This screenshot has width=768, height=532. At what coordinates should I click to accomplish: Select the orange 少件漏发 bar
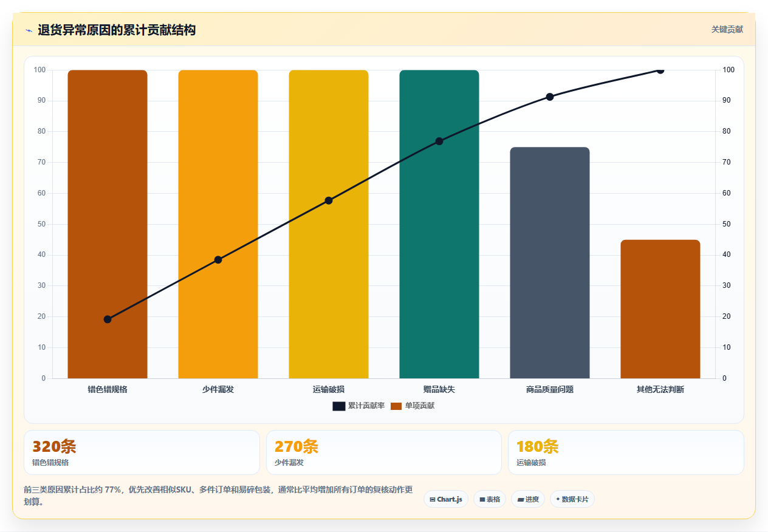(218, 224)
